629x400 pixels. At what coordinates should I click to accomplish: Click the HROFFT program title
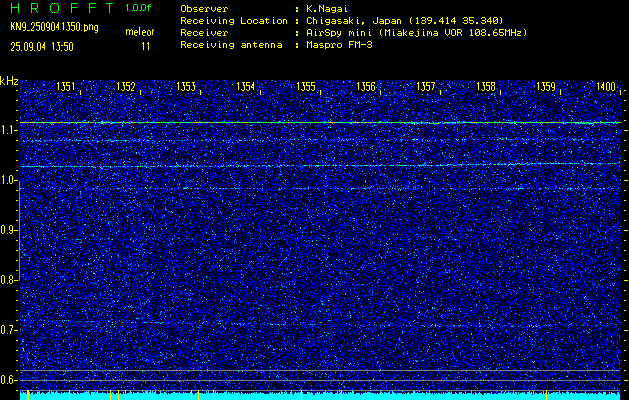61,8
